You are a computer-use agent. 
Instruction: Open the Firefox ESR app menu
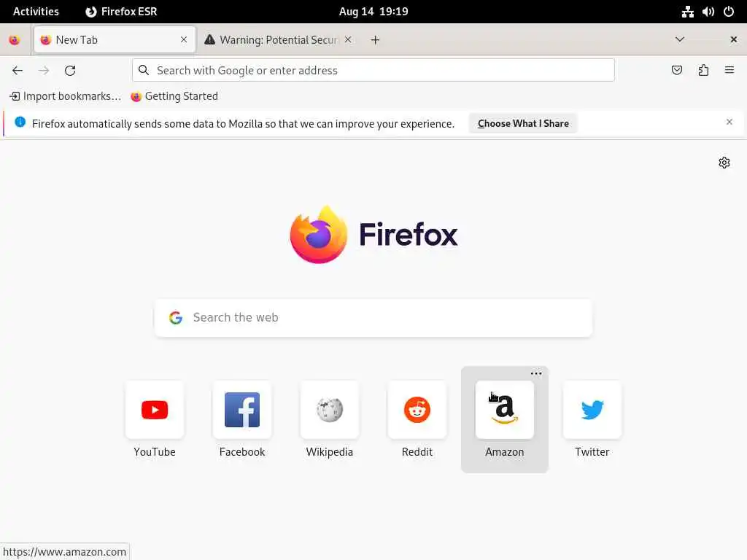(121, 12)
